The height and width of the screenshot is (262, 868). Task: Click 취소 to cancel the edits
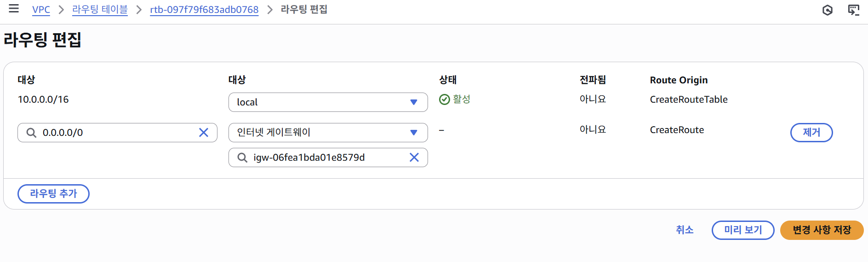[684, 230]
